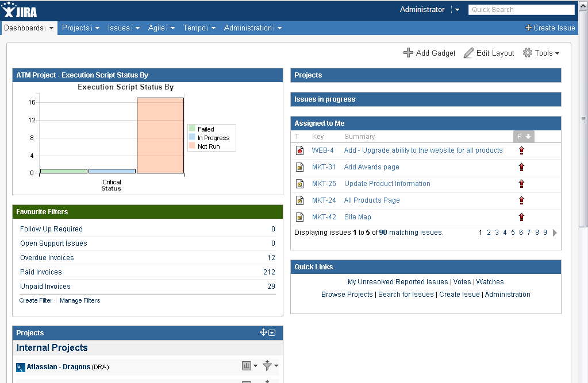Click the move icon on Projects gadget
Viewport: 588px width, 383px height.
(x=263, y=332)
